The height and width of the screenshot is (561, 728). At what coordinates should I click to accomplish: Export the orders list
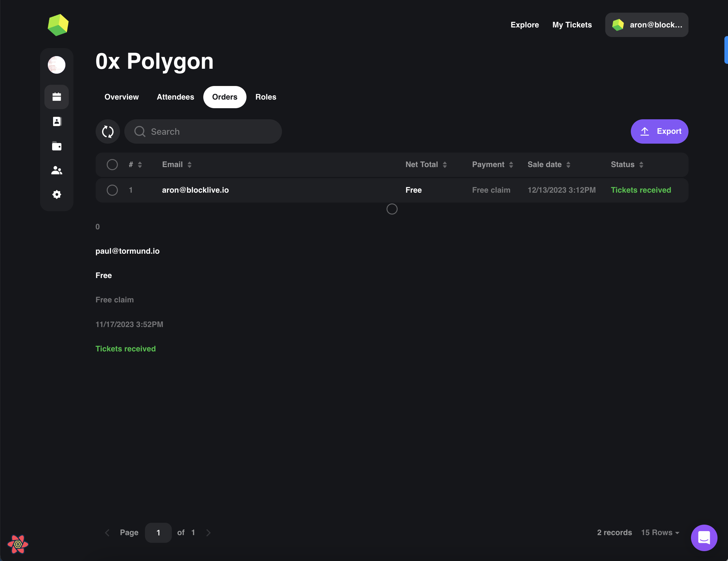point(659,132)
